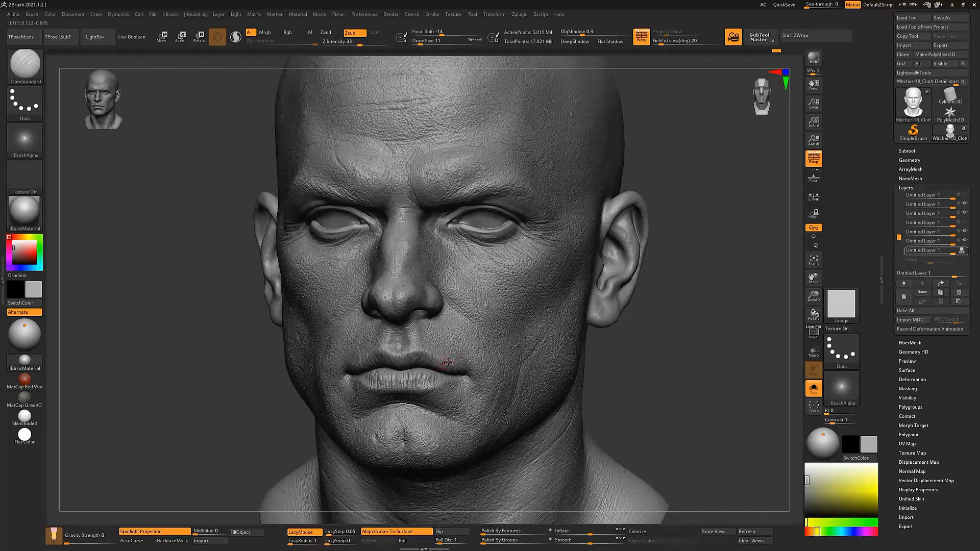Expand the Subtool palette section

pos(906,151)
